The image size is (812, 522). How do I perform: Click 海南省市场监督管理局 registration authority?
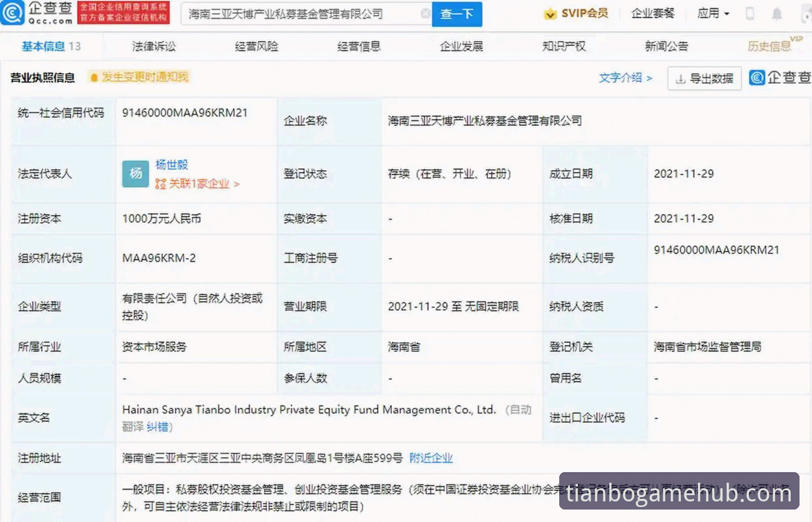(707, 347)
